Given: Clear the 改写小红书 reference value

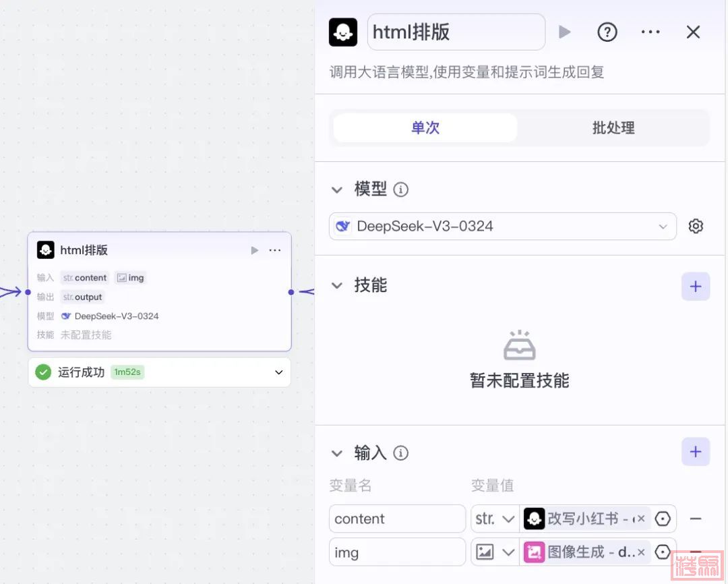Looking at the screenshot, I should point(640,519).
